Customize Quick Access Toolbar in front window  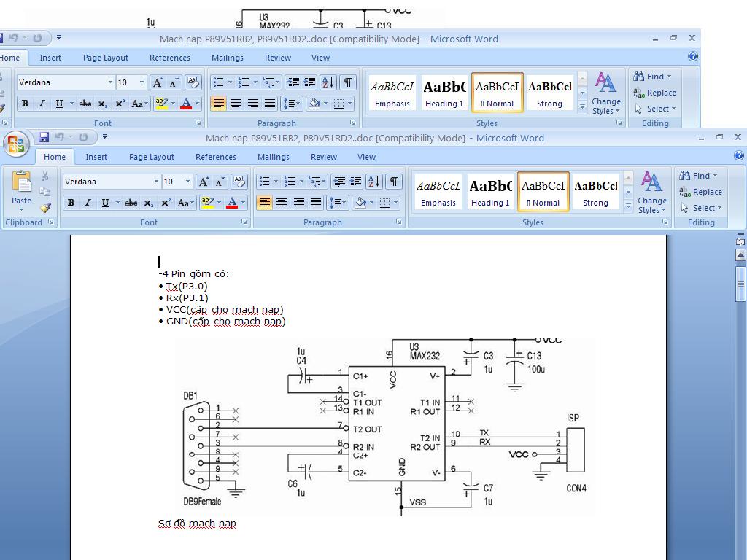(x=104, y=137)
